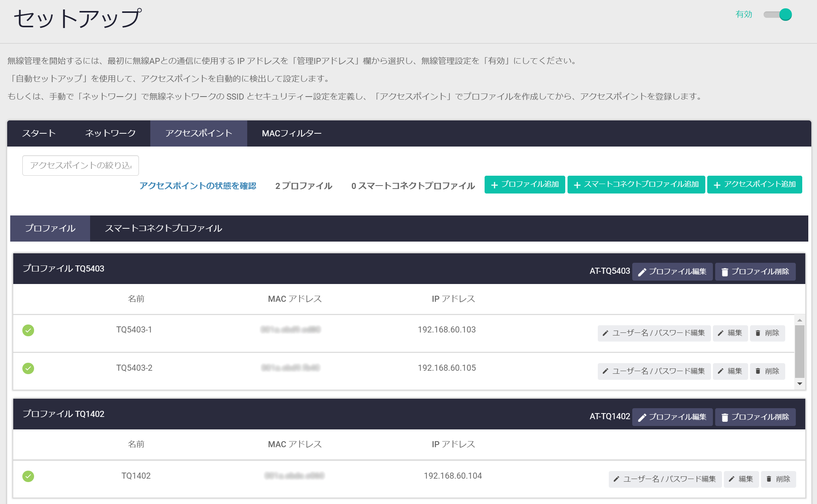
Task: Click pencil icon on TQ1402 プロファイル編集
Action: (x=642, y=417)
